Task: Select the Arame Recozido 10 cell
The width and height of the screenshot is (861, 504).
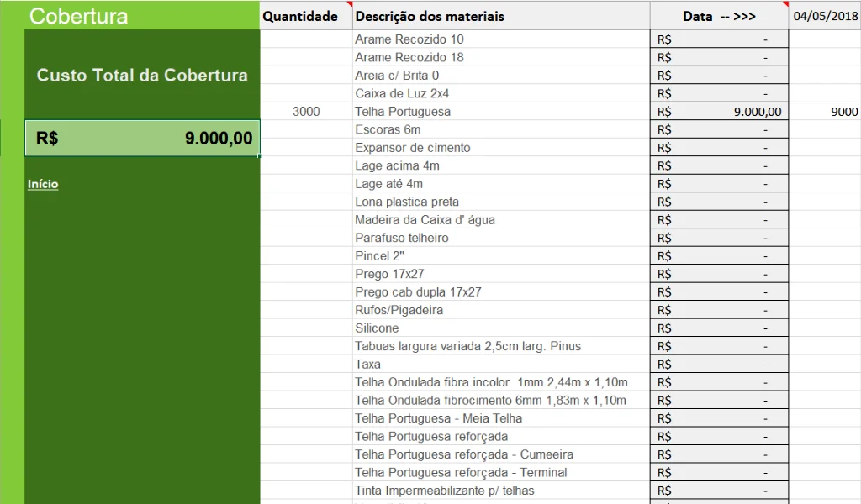Action: pyautogui.click(x=501, y=39)
